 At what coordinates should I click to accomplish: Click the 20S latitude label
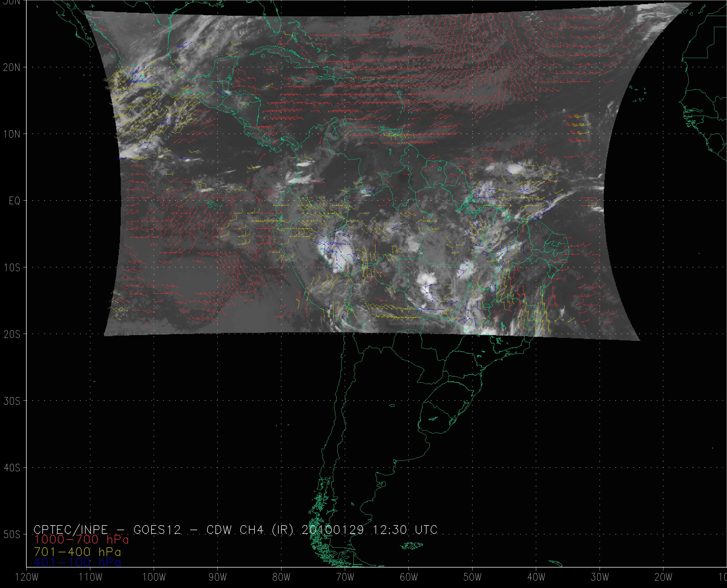click(x=12, y=335)
